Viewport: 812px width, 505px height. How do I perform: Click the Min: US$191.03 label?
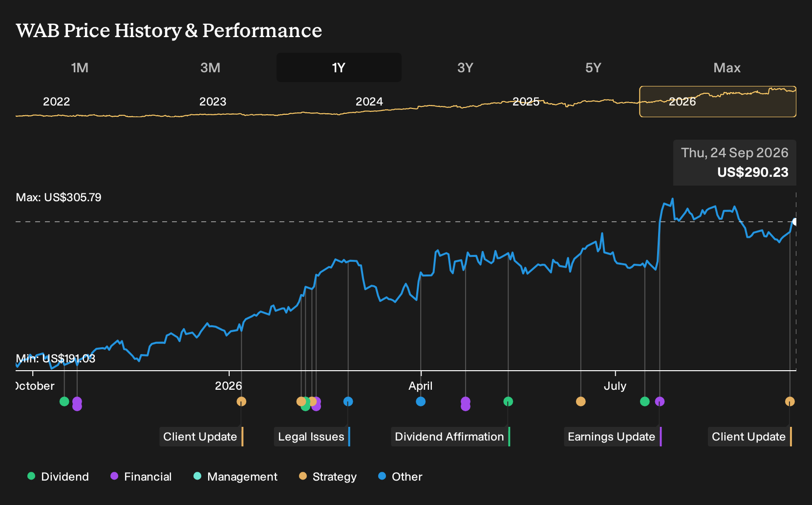56,358
